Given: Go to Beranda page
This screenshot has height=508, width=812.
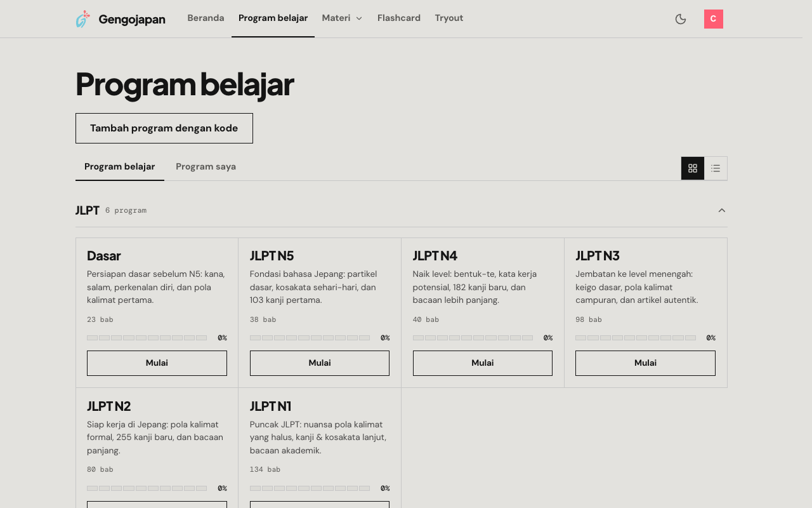Looking at the screenshot, I should click(206, 18).
